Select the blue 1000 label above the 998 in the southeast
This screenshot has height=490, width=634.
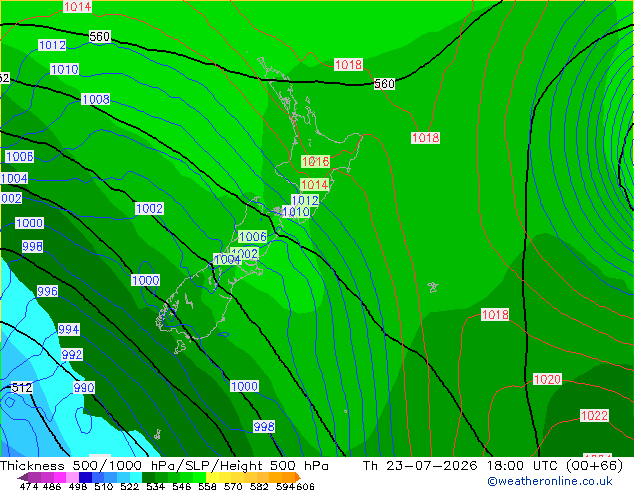(x=244, y=386)
